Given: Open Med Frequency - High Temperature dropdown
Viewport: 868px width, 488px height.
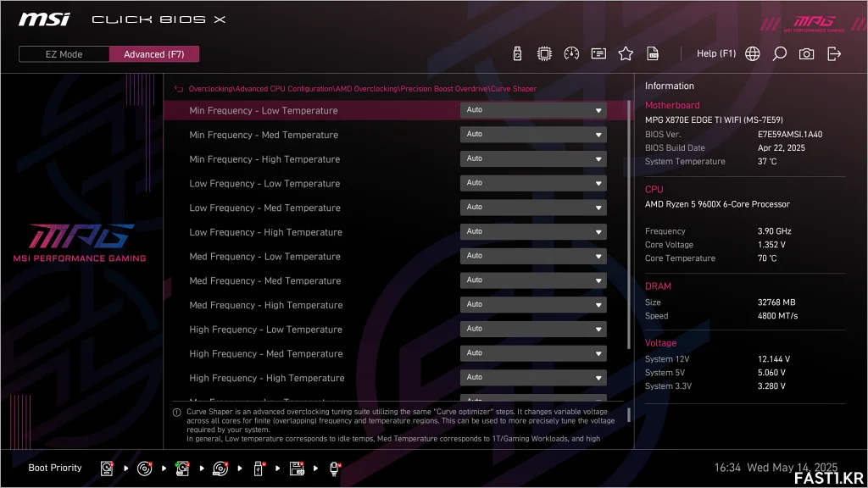Looking at the screenshot, I should [533, 305].
